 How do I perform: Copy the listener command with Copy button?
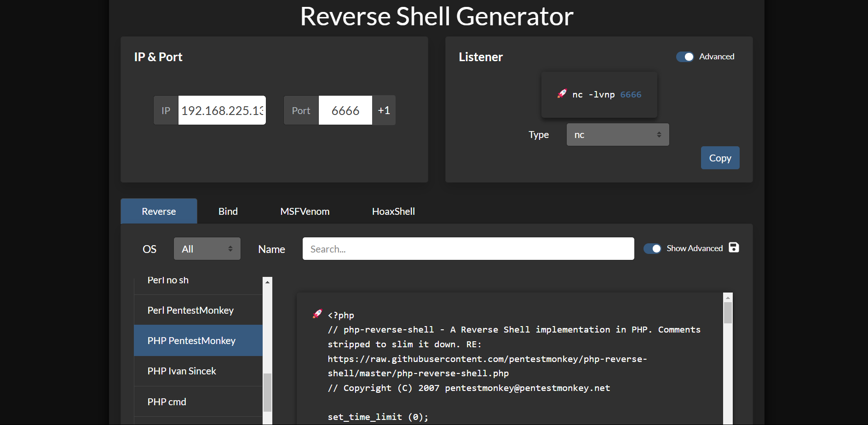(x=720, y=158)
